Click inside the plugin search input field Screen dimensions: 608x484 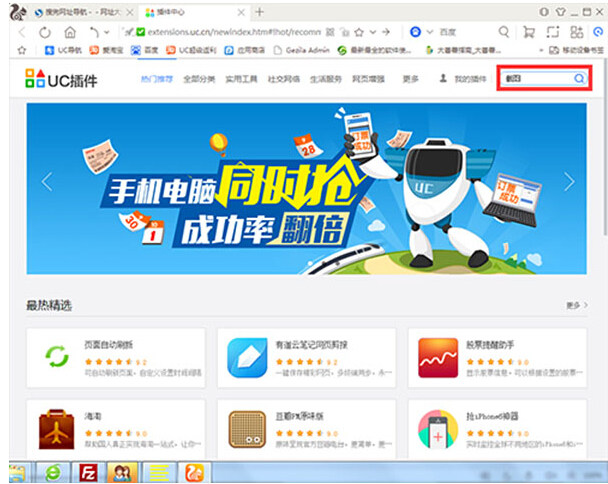tap(537, 78)
